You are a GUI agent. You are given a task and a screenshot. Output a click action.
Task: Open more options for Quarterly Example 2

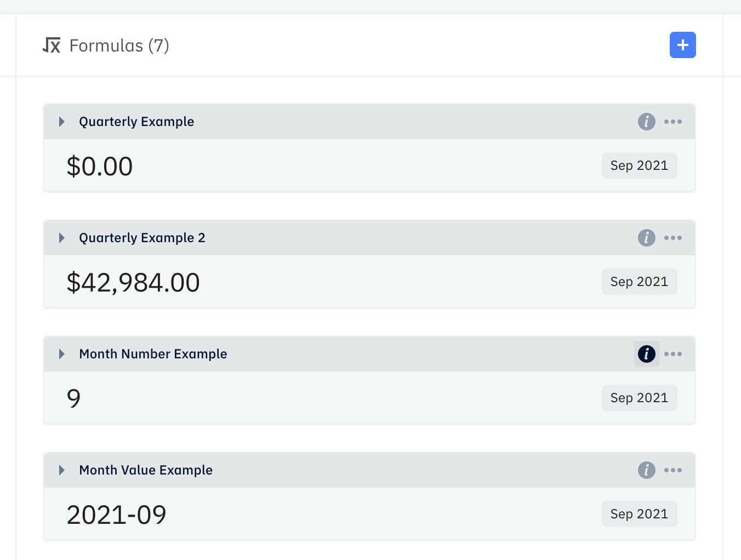point(672,238)
